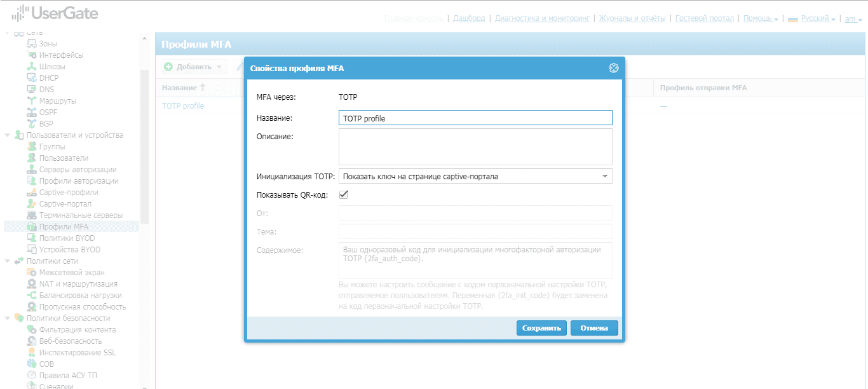
Task: Open Главная консоль link
Action: [414, 18]
